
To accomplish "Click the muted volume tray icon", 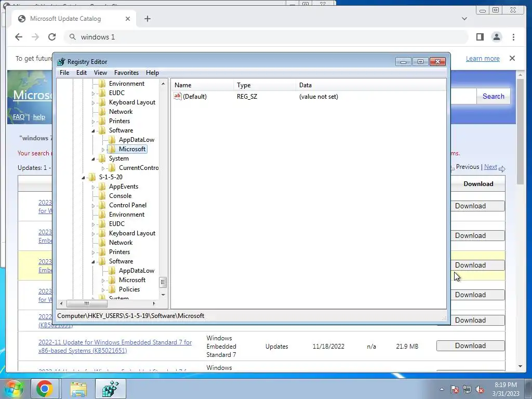I will click(x=480, y=389).
